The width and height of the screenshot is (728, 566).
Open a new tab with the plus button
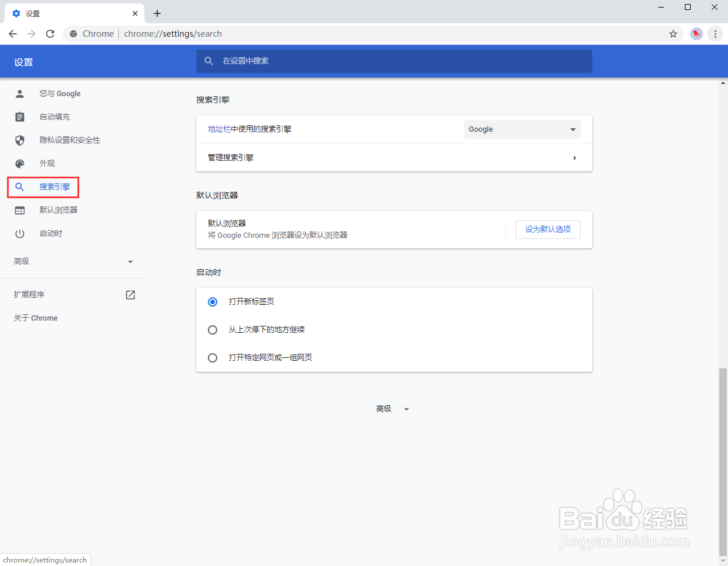(157, 13)
